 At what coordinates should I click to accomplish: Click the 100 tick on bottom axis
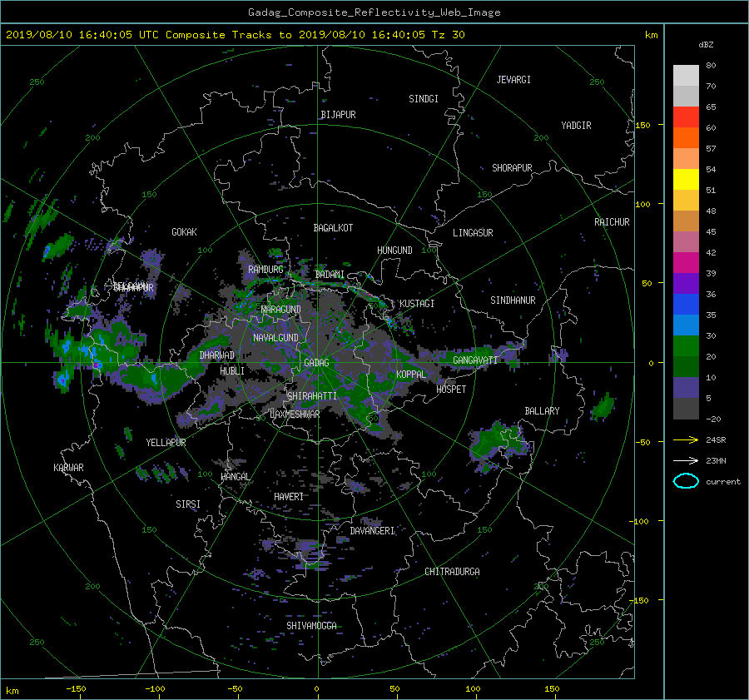click(x=473, y=689)
